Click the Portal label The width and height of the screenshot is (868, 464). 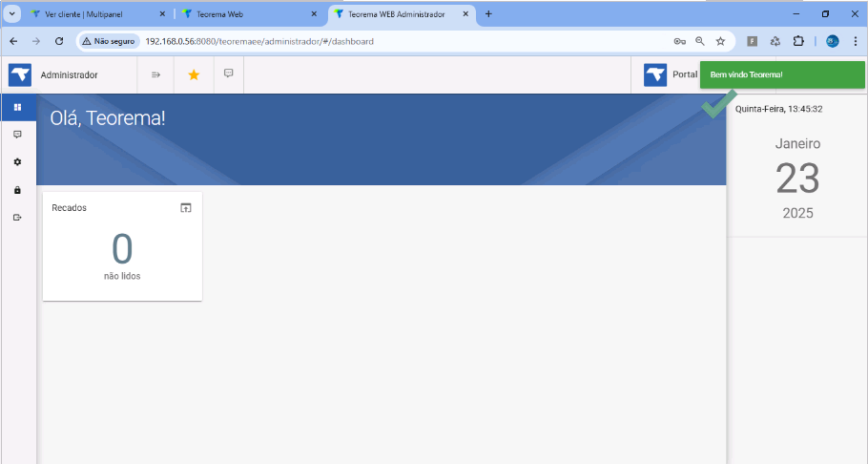pos(685,74)
